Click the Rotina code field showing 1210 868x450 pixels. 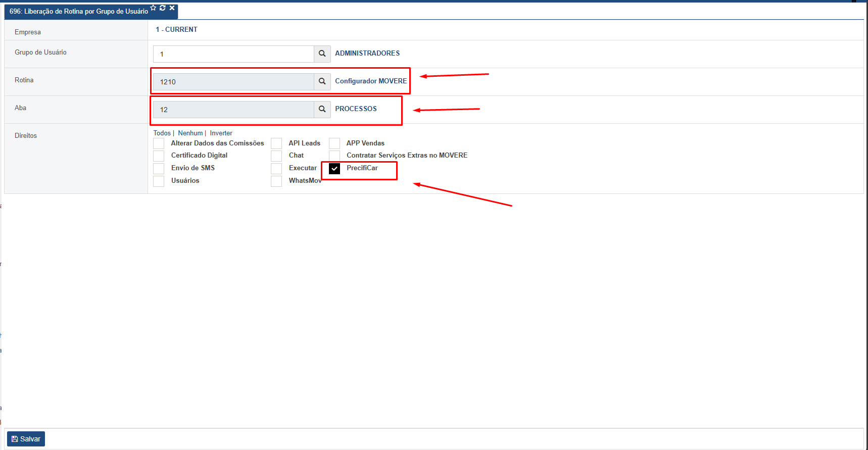(x=233, y=82)
